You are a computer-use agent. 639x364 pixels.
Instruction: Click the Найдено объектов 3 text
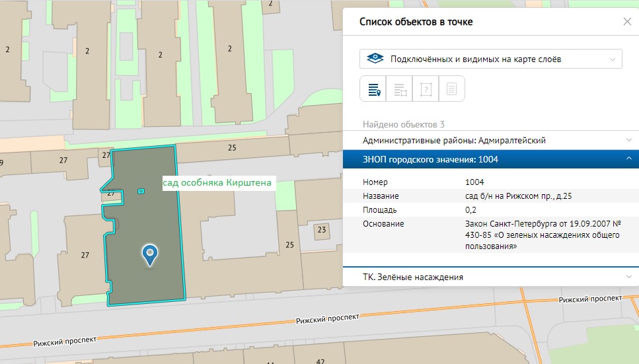[403, 124]
